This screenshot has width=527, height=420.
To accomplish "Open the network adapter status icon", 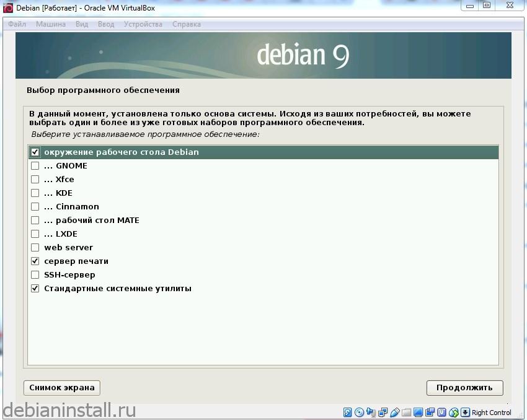I will (x=383, y=413).
